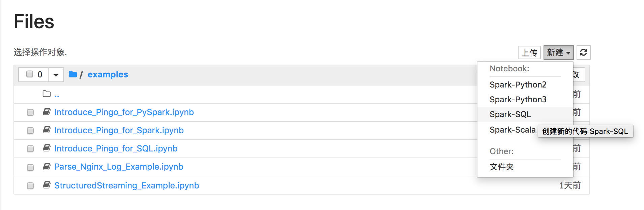Check the box for Introduce_Pingo_for_PySpark.ipynb

(x=30, y=112)
